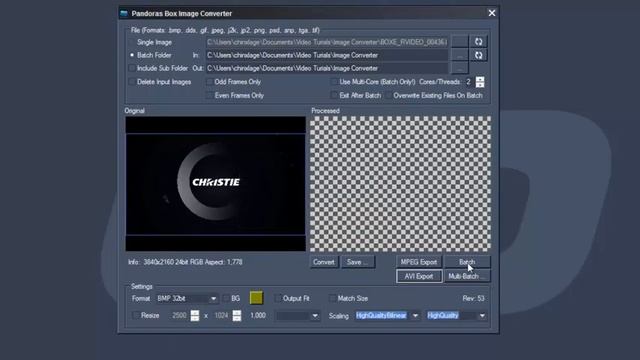Adjust resize width stepper arrows
The width and height of the screenshot is (640, 360).
click(x=195, y=316)
